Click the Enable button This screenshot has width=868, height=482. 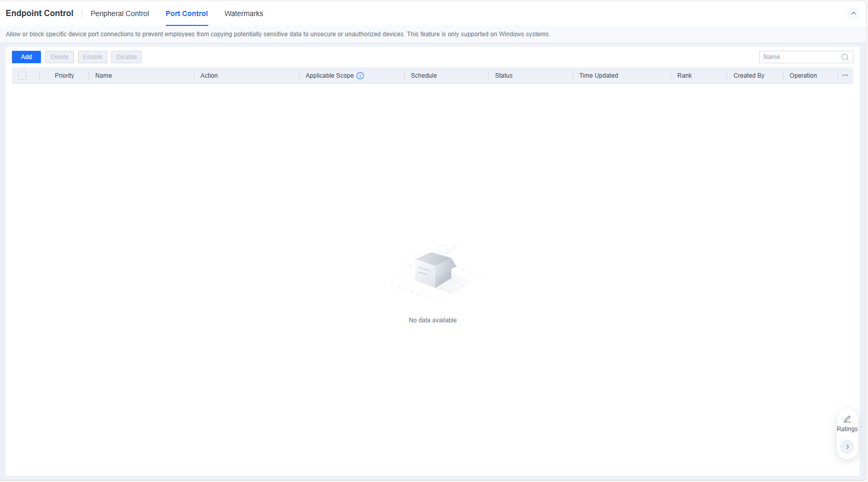93,57
